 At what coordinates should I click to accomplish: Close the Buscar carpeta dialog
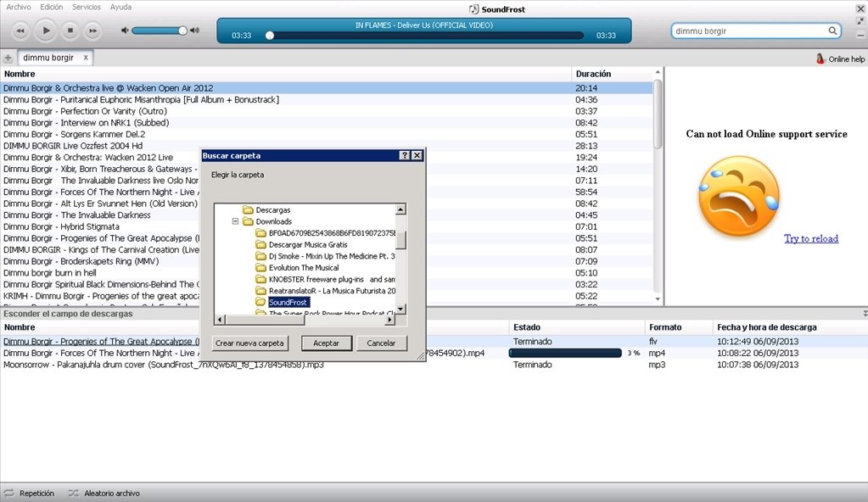[x=417, y=155]
